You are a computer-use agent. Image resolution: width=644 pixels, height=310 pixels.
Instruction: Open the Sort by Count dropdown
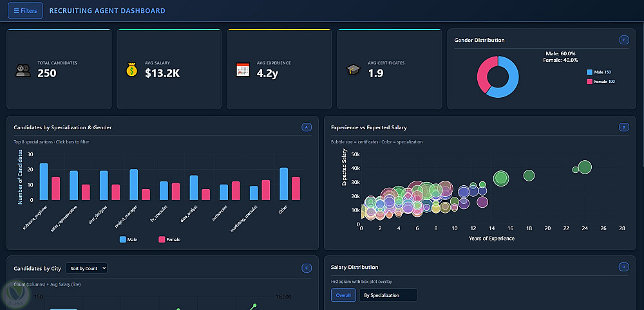coord(86,268)
